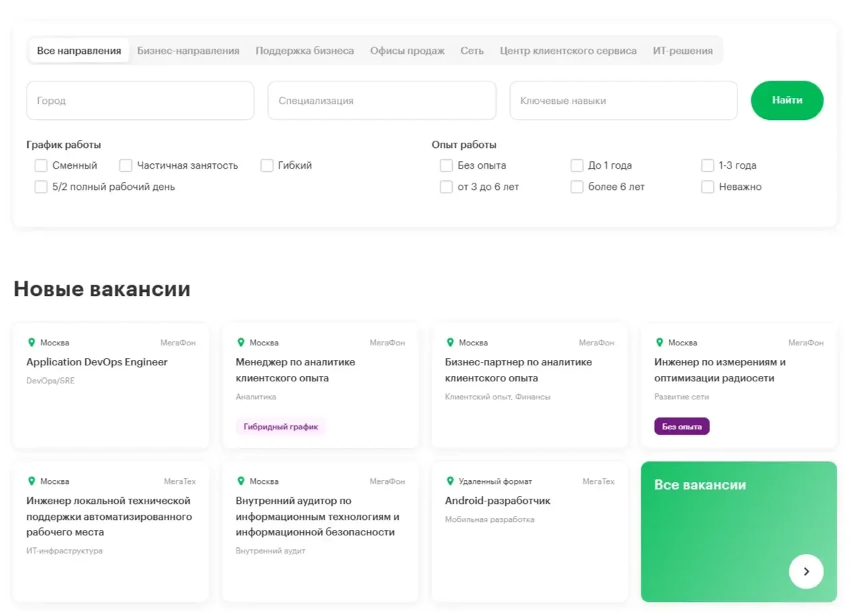866x616 pixels.
Task: Focus the Ключевые навыки input field
Action: (623, 101)
